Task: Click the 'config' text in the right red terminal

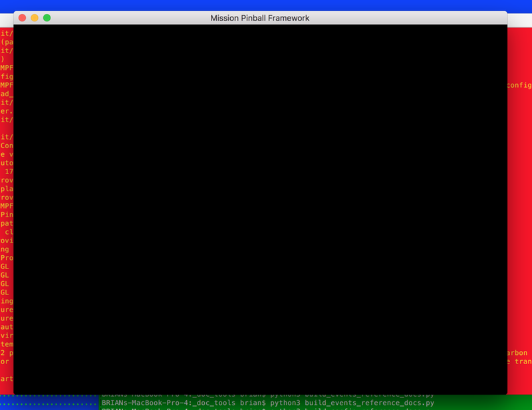Action: [519, 85]
